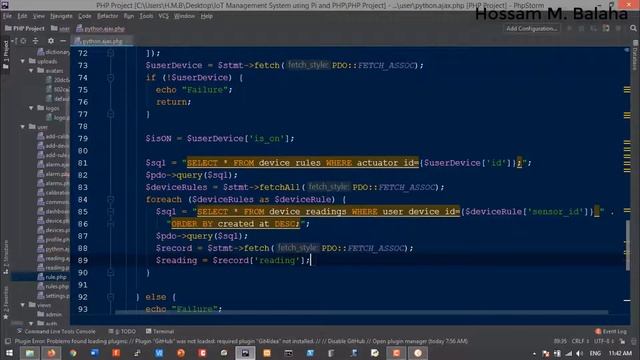Screen dimensions: 640x360
Task: Open the Help menu
Action: [x=207, y=16]
